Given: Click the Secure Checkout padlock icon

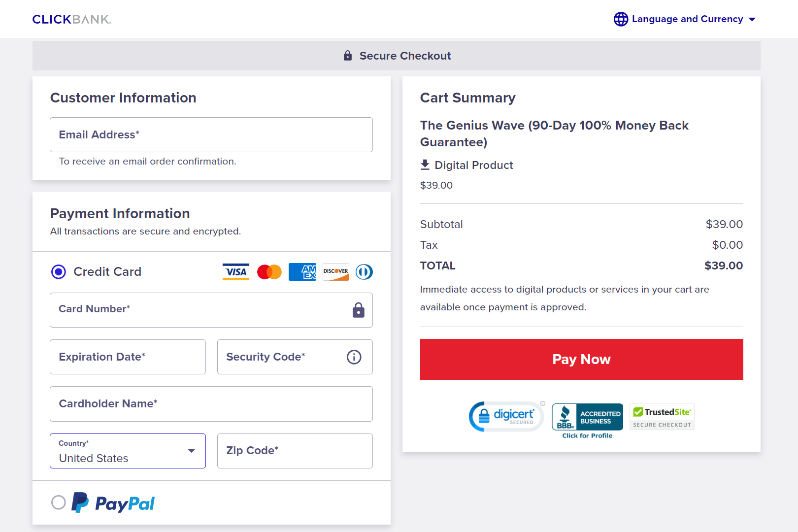Looking at the screenshot, I should tap(348, 56).
